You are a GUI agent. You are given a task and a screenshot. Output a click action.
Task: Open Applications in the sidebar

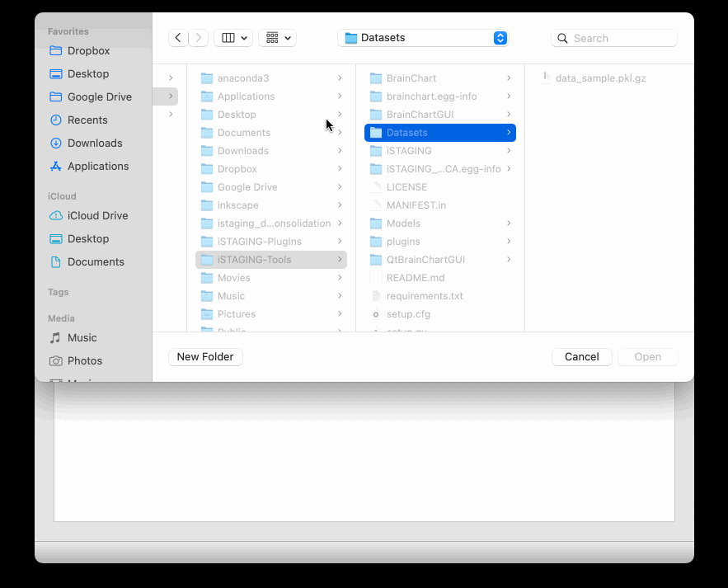pyautogui.click(x=90, y=167)
